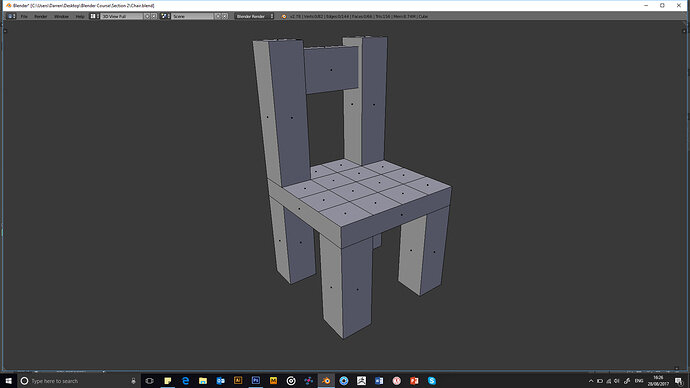Click the Blender icon on the taskbar
Image resolution: width=690 pixels, height=388 pixels.
[326, 381]
